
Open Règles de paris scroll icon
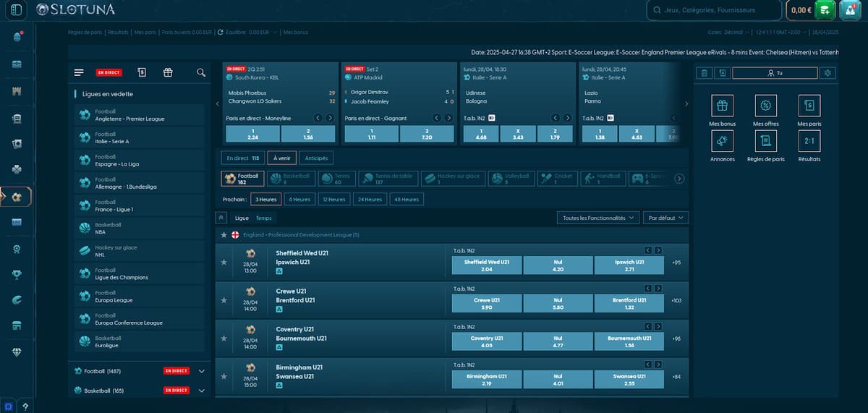(x=766, y=141)
